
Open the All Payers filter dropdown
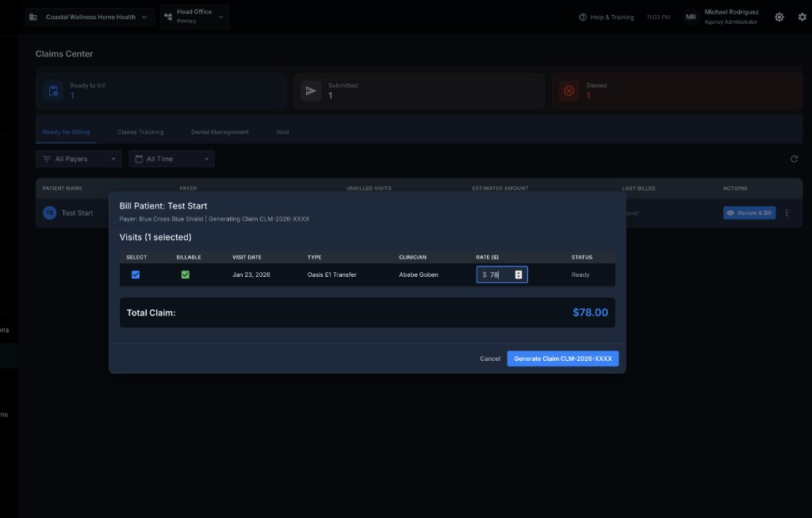coord(79,159)
